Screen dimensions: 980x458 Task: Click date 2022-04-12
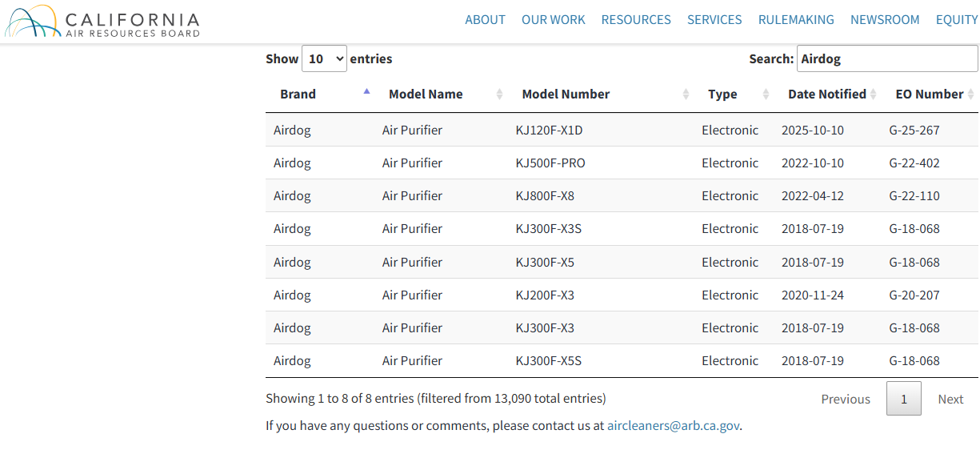pos(813,195)
